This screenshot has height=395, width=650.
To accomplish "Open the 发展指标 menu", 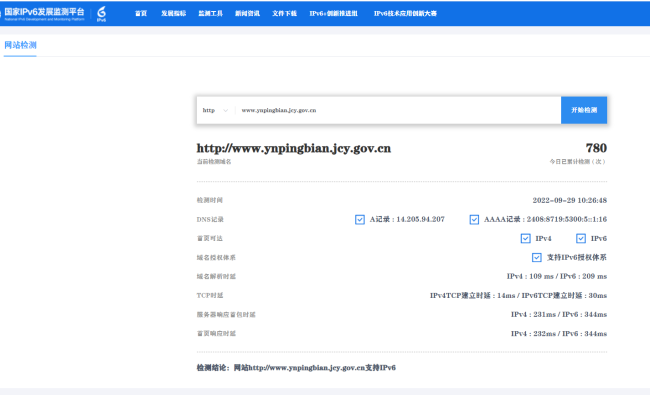I will pyautogui.click(x=174, y=13).
